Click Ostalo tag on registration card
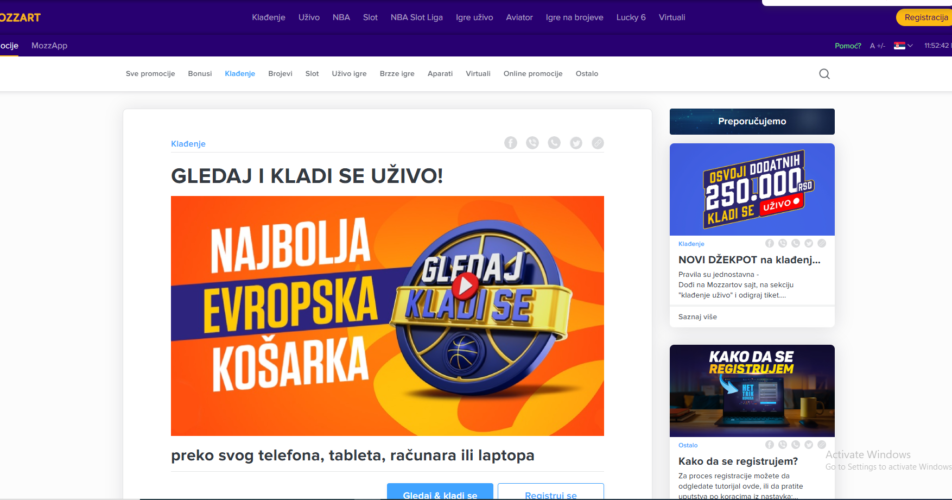The height and width of the screenshot is (500, 952). [688, 445]
